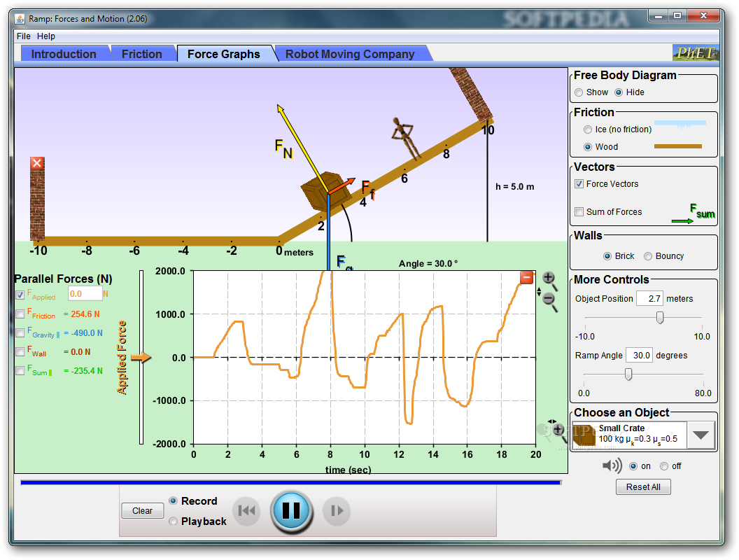Image resolution: width=739 pixels, height=560 pixels.
Task: Toggle the F Applied graph checkbox
Action: coord(20,295)
